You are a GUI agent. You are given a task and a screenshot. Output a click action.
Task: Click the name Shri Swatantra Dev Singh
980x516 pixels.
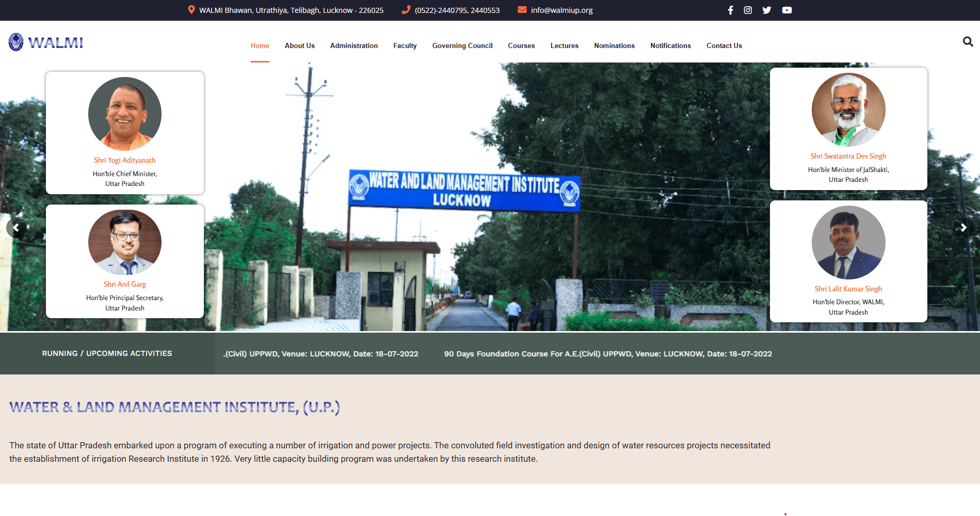(848, 156)
